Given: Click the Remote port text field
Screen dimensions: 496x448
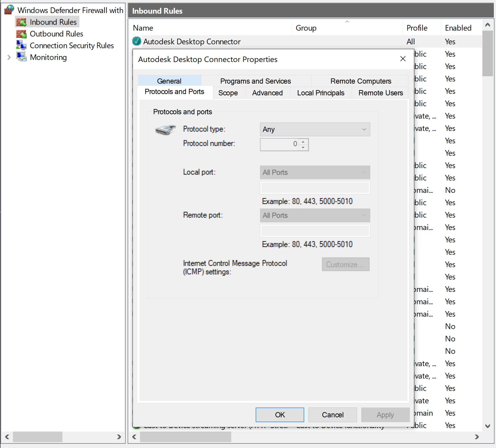Looking at the screenshot, I should point(315,231).
